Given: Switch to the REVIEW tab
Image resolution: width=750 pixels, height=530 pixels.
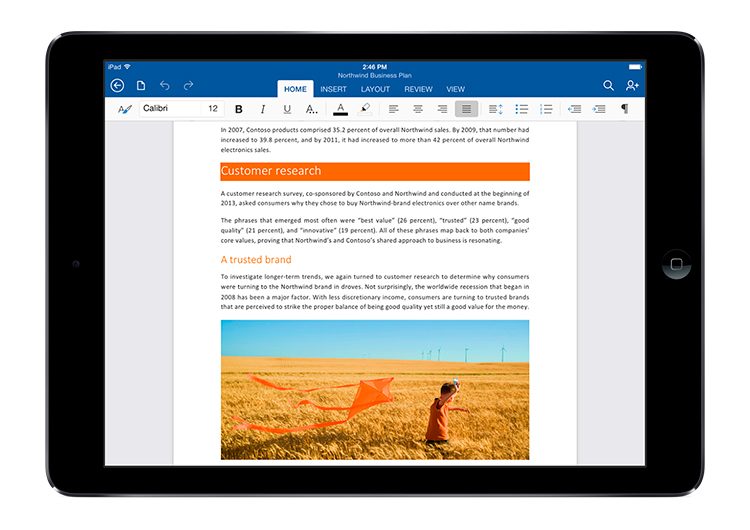Looking at the screenshot, I should (418, 89).
